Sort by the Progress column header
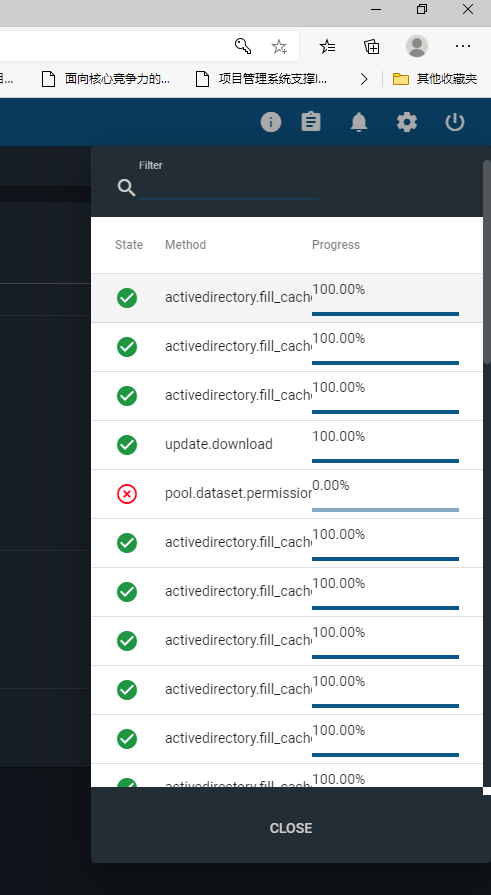491x895 pixels. click(x=336, y=245)
